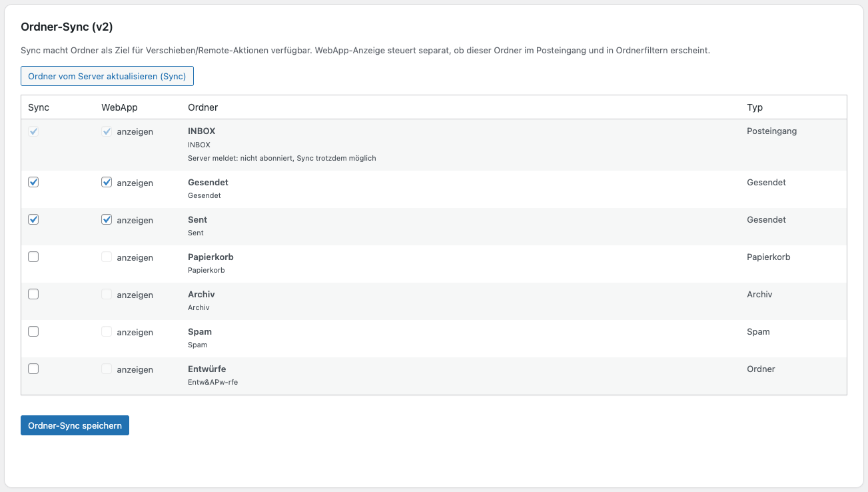
Task: Select the 'Ordner' column header
Action: (203, 107)
